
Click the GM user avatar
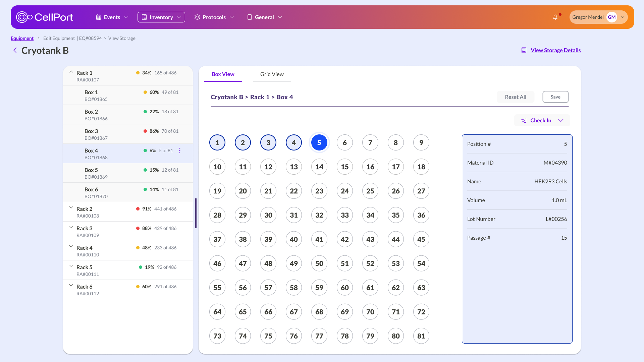coord(611,17)
